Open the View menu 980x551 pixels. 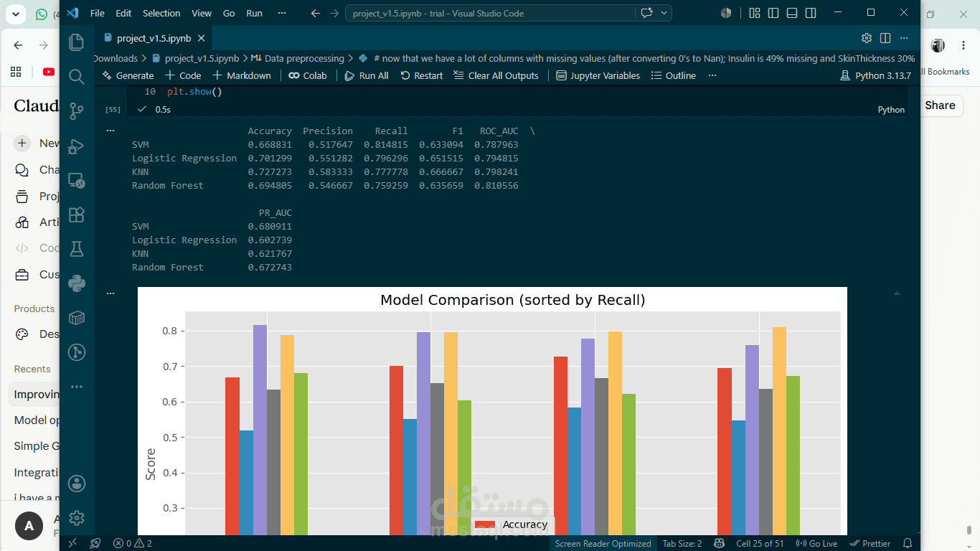[x=202, y=13]
